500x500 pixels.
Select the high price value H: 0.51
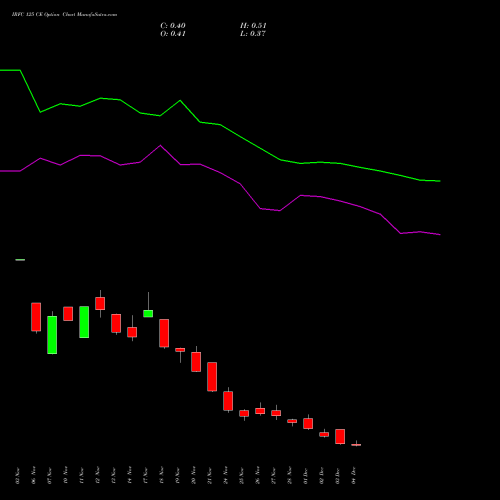pos(253,26)
